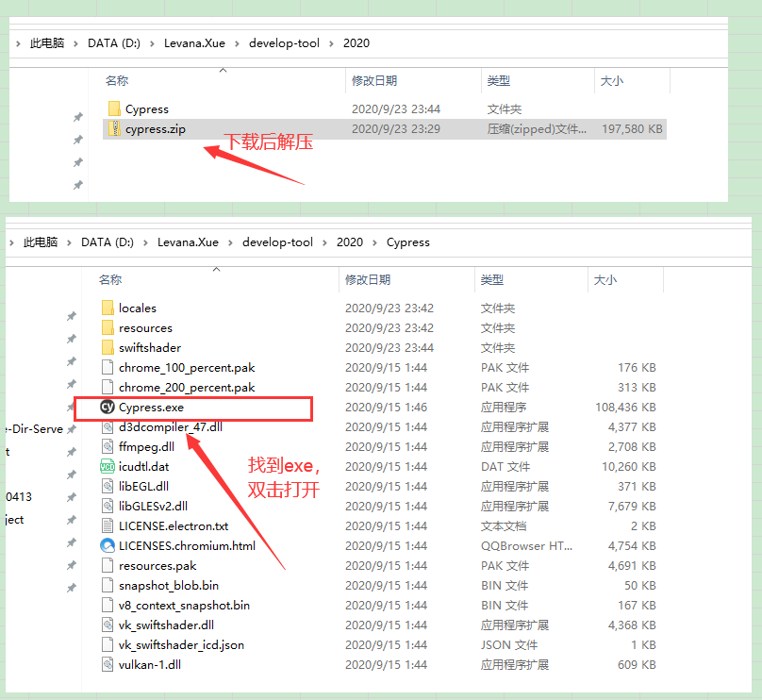Go to DATA (D:) in top window breadcrumb

click(114, 43)
